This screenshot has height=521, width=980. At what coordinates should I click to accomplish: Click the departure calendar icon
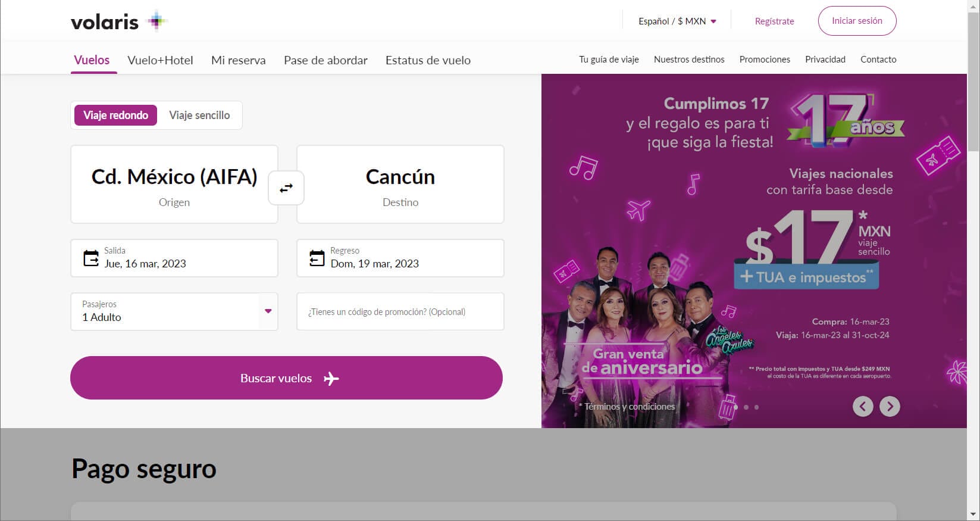pos(91,258)
